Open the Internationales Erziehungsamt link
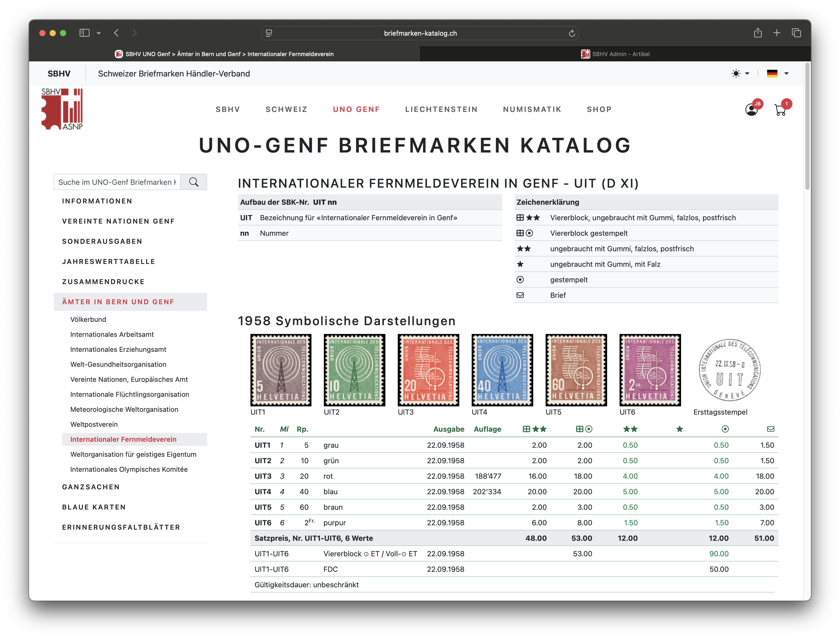The height and width of the screenshot is (639, 840). tap(118, 349)
